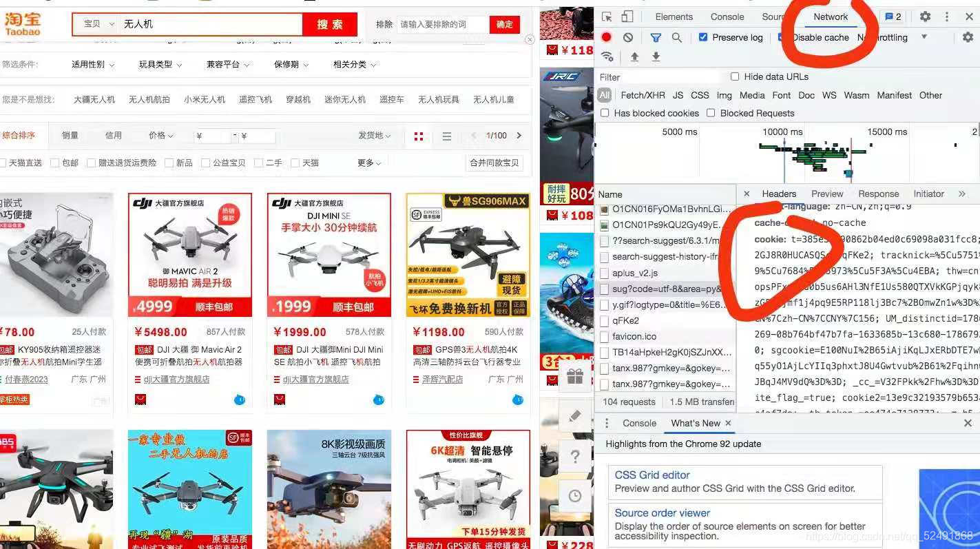Open network conditions wifi icon

(607, 56)
